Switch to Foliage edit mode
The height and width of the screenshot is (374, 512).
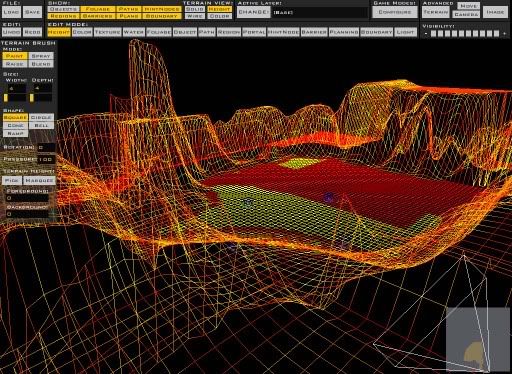159,32
